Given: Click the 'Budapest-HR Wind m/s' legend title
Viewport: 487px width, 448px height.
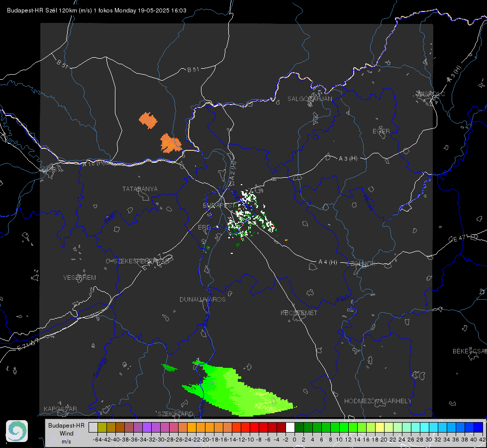Looking at the screenshot, I should [x=67, y=434].
